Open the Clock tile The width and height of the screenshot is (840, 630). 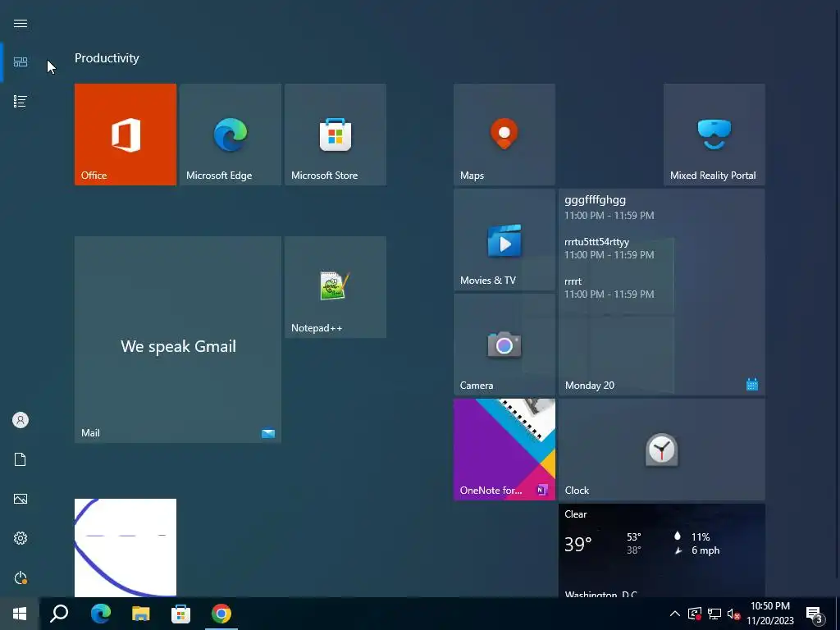(662, 450)
